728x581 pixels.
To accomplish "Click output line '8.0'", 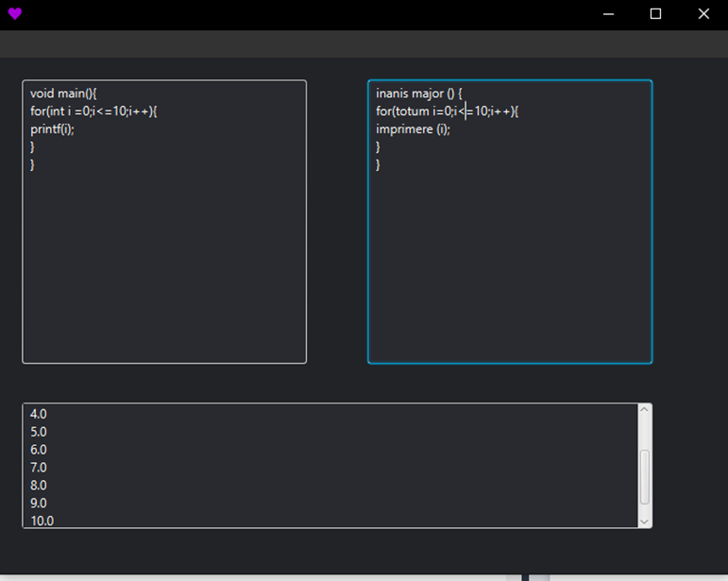I will click(x=39, y=486).
